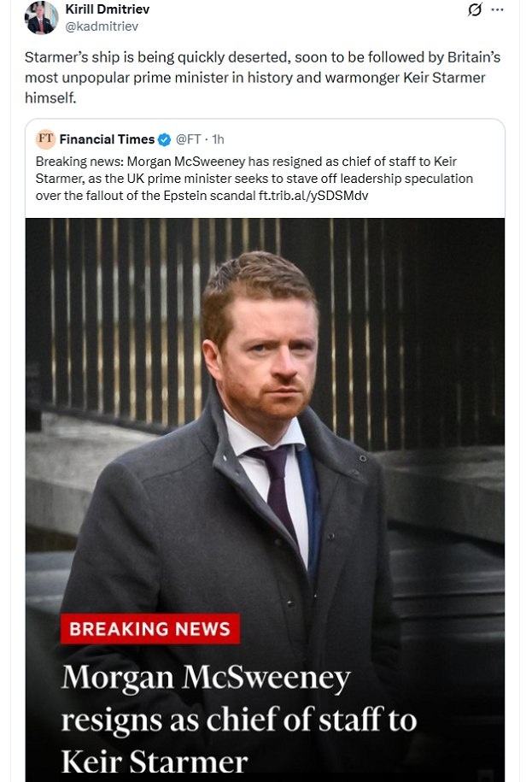Click the @FT handle

pos(188,139)
